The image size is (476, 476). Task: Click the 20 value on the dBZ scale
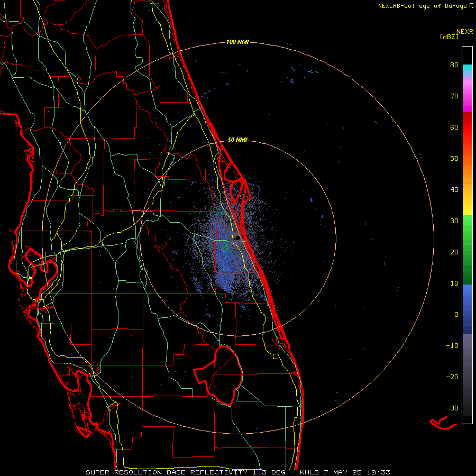point(454,252)
